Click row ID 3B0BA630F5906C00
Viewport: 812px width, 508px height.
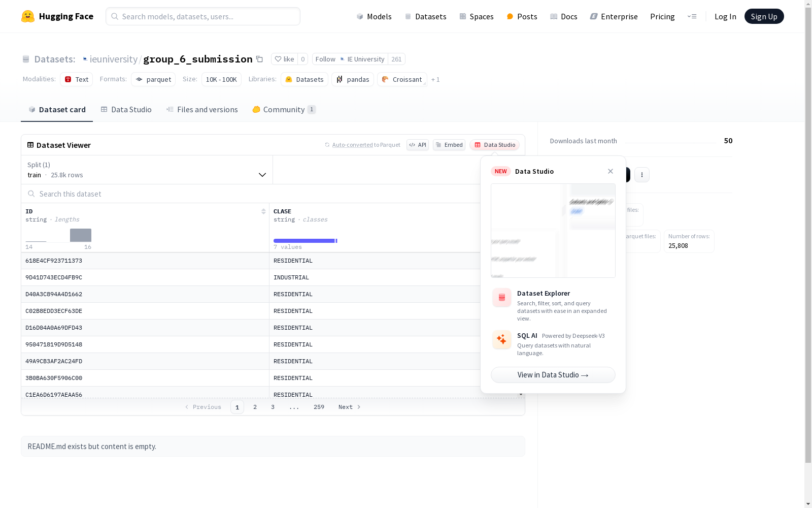(54, 378)
